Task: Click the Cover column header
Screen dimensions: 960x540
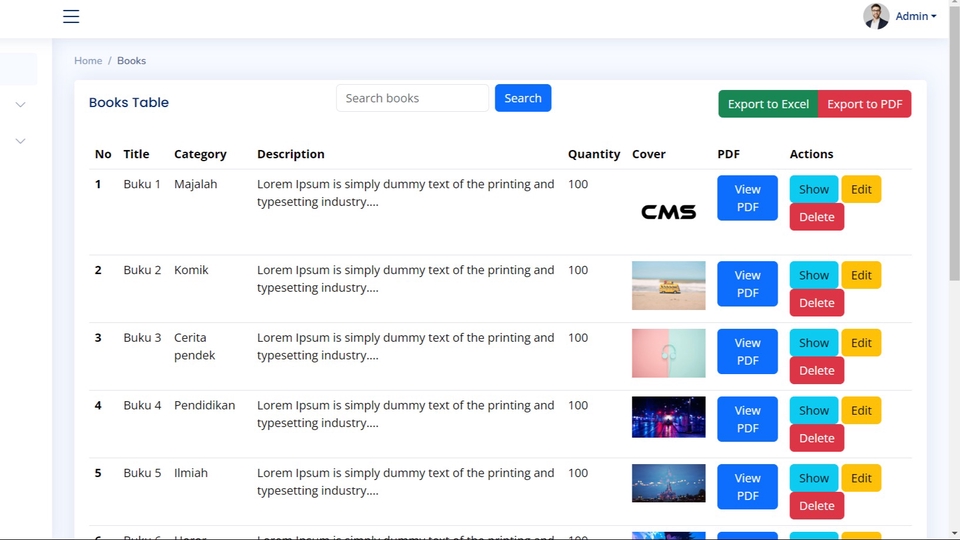Action: tap(648, 154)
